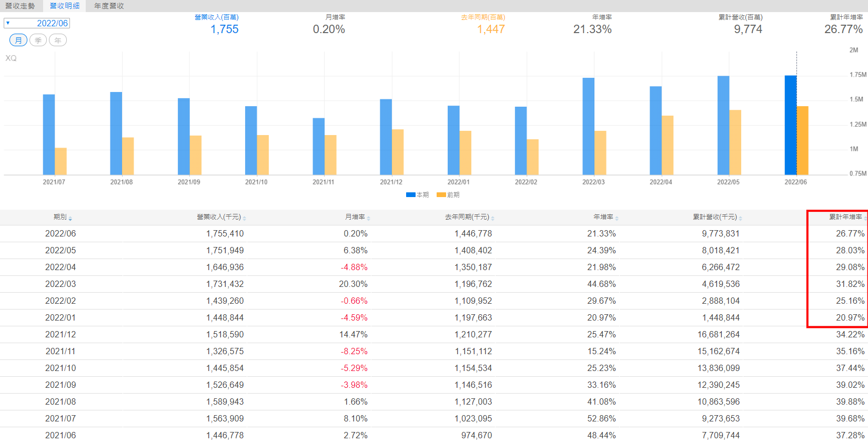Click the 累計營收(百萬) summary value 9,774
The image size is (868, 443).
click(748, 29)
